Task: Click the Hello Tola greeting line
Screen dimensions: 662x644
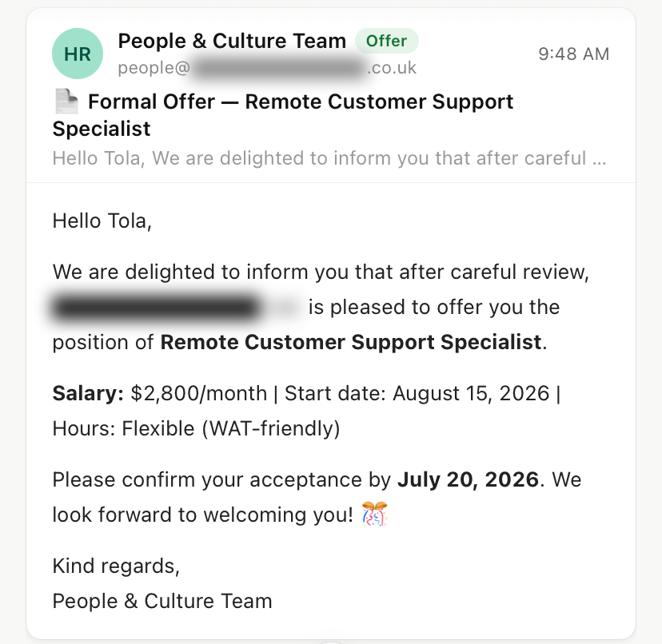Action: pyautogui.click(x=102, y=221)
